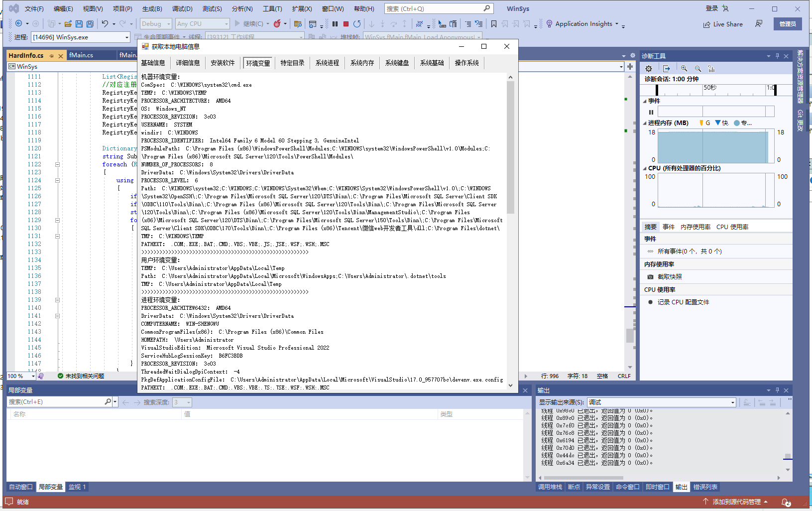Screen dimensions: 812x511
Task: Toggle the private bytes legend item
Action: point(742,123)
